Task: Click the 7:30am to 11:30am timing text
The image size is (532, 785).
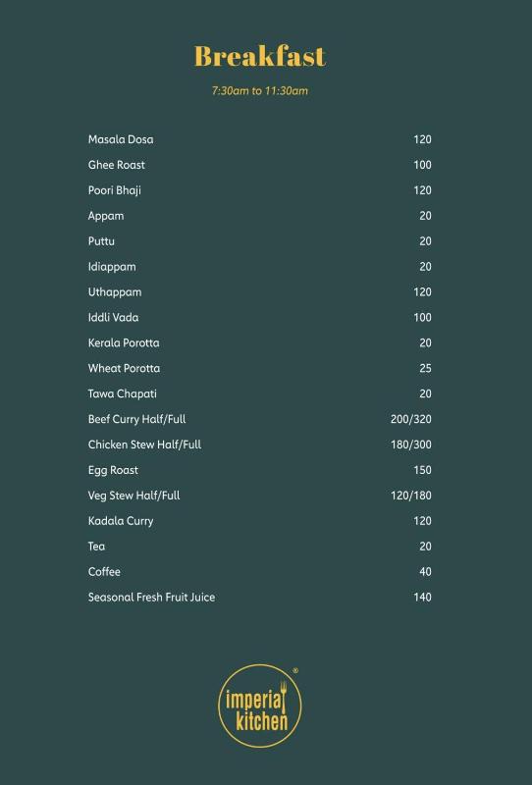Action: 259,90
